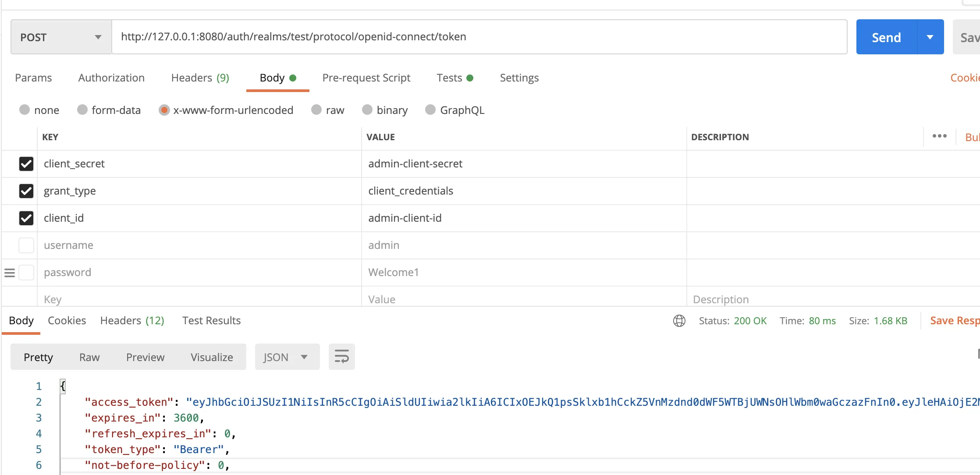
Task: Click the green dot on the Tests tab
Action: pyautogui.click(x=470, y=78)
